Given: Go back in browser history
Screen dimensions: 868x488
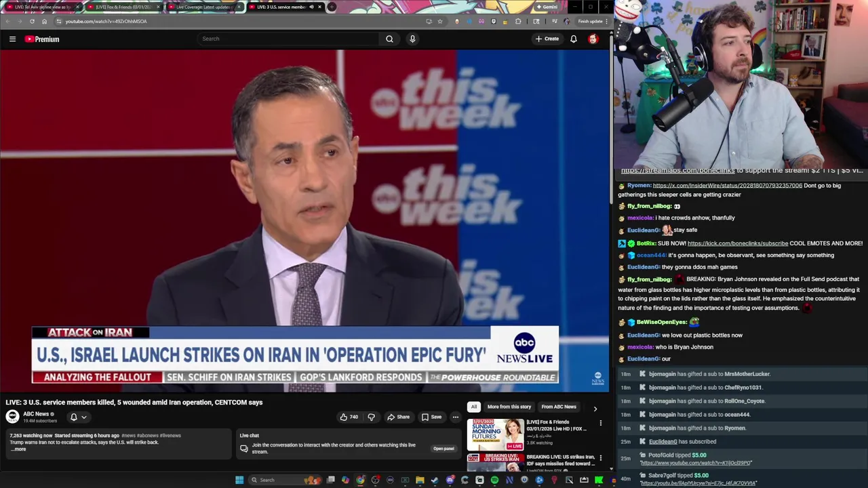Looking at the screenshot, I should 7,21.
